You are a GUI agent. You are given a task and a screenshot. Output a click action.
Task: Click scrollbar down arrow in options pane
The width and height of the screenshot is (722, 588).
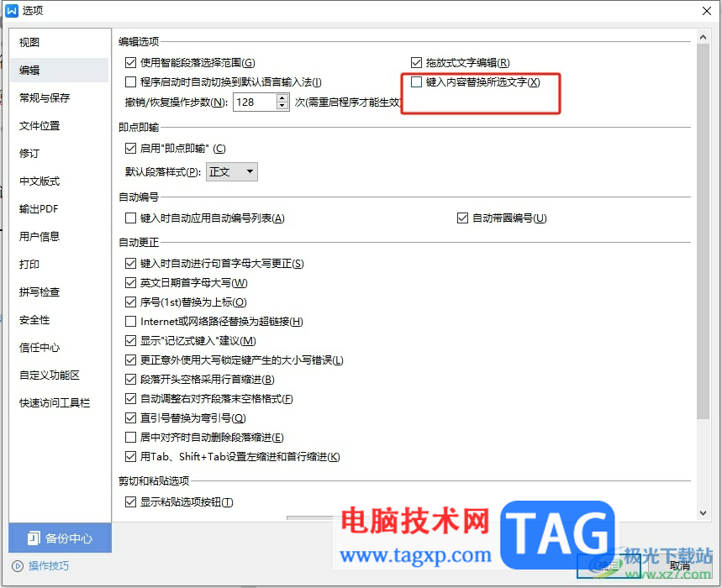click(x=703, y=513)
